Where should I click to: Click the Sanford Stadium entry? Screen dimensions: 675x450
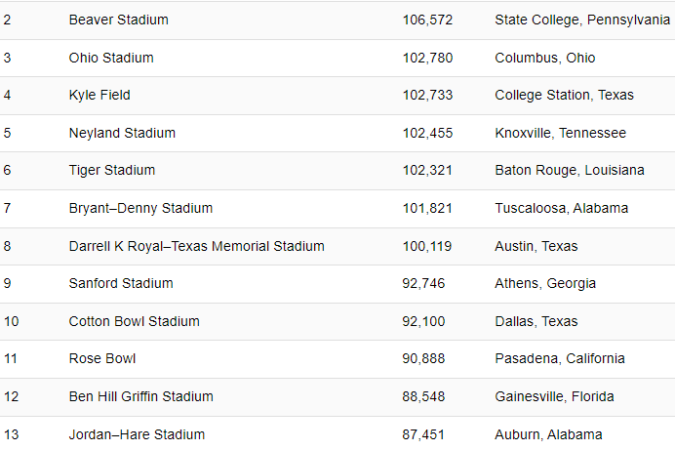[121, 283]
